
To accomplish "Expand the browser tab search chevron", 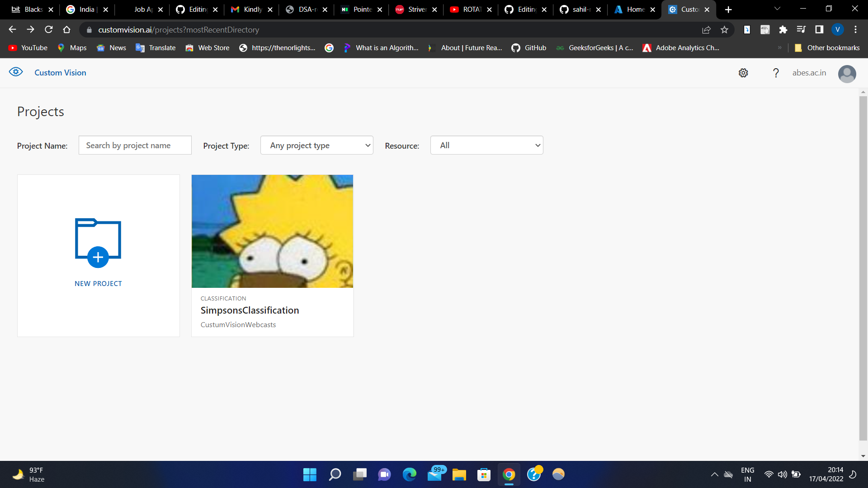I will [777, 9].
